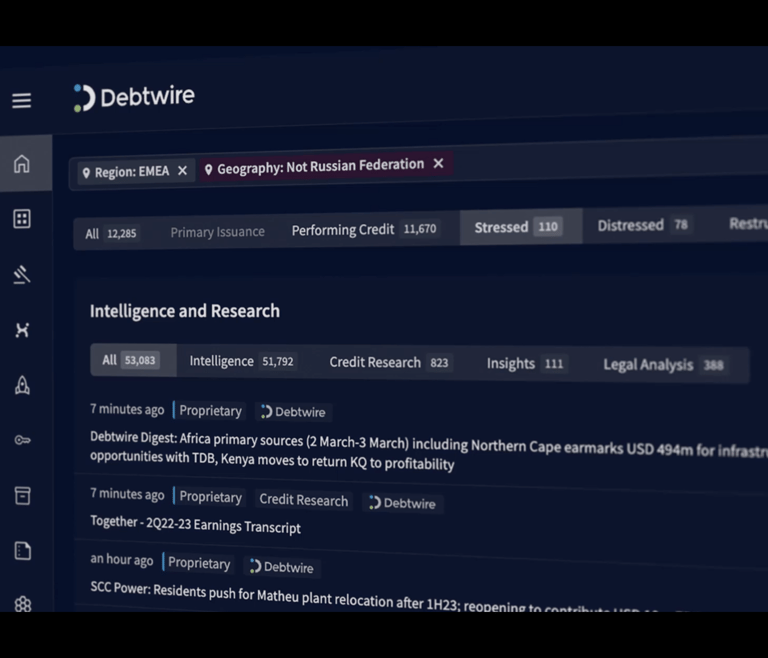The height and width of the screenshot is (658, 768).
Task: Click Proprietary tag on Together transcript item
Action: (211, 497)
